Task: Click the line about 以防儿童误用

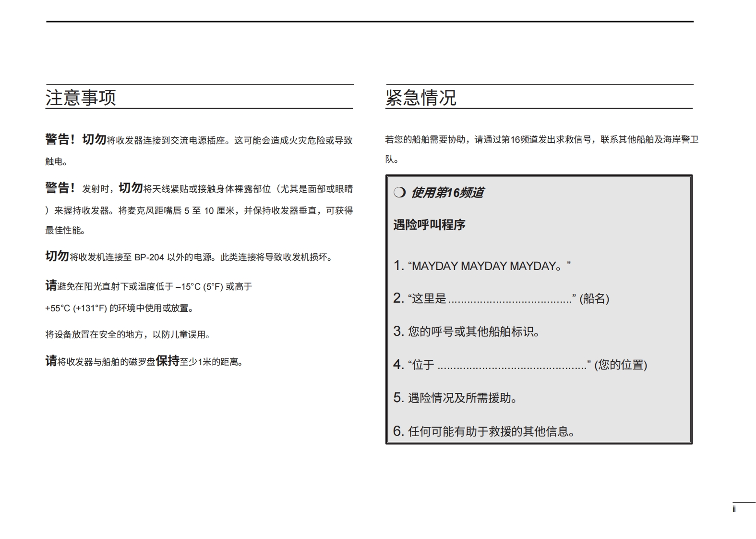Action: (x=128, y=335)
